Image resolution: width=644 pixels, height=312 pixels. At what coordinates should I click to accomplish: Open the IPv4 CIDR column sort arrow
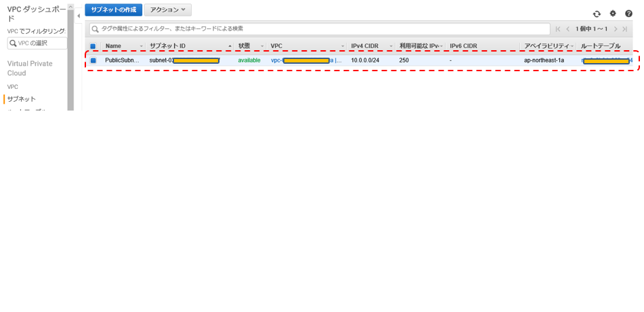(x=391, y=46)
